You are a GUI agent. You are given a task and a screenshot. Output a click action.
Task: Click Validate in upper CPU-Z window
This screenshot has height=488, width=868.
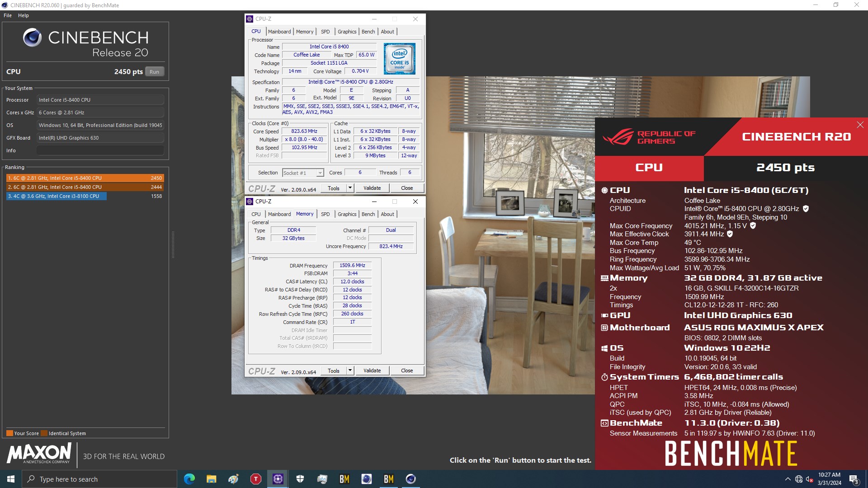[372, 188]
